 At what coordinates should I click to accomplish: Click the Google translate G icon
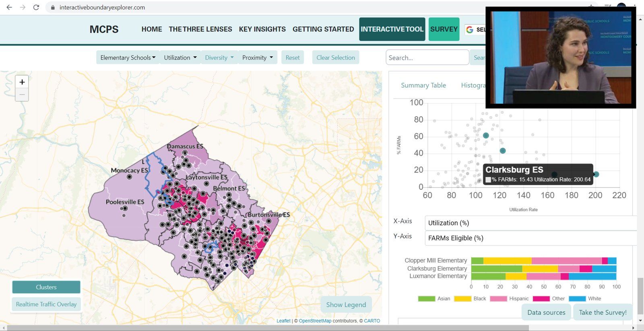coord(469,29)
